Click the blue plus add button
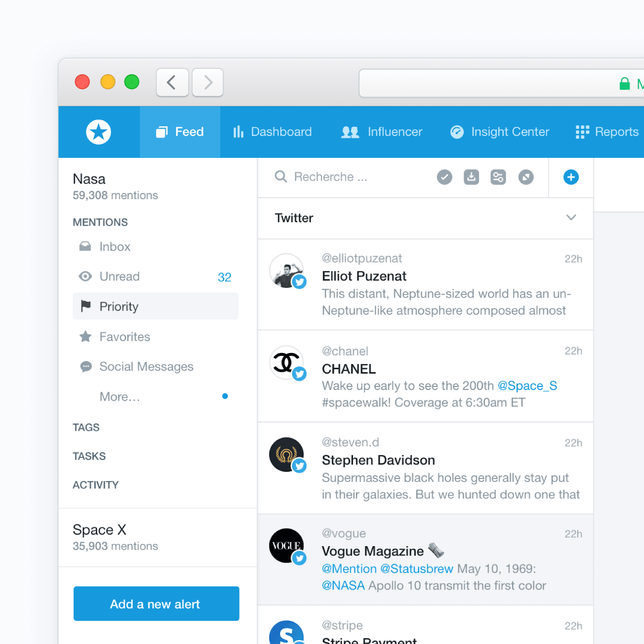Screen dimensions: 644x644 (x=571, y=177)
